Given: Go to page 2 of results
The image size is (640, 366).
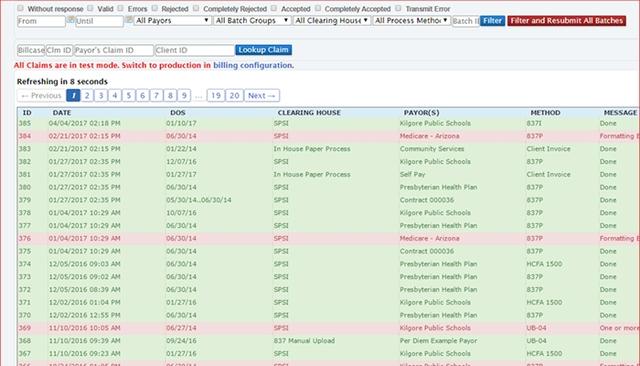Looking at the screenshot, I should click(x=87, y=95).
